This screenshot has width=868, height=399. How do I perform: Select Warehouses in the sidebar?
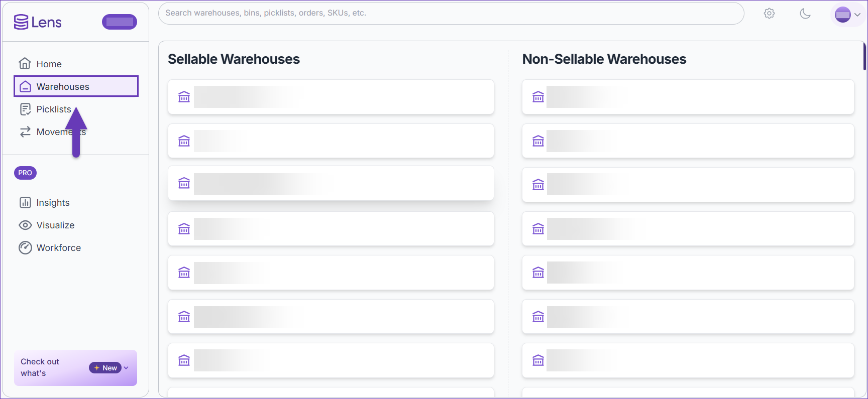click(x=76, y=86)
